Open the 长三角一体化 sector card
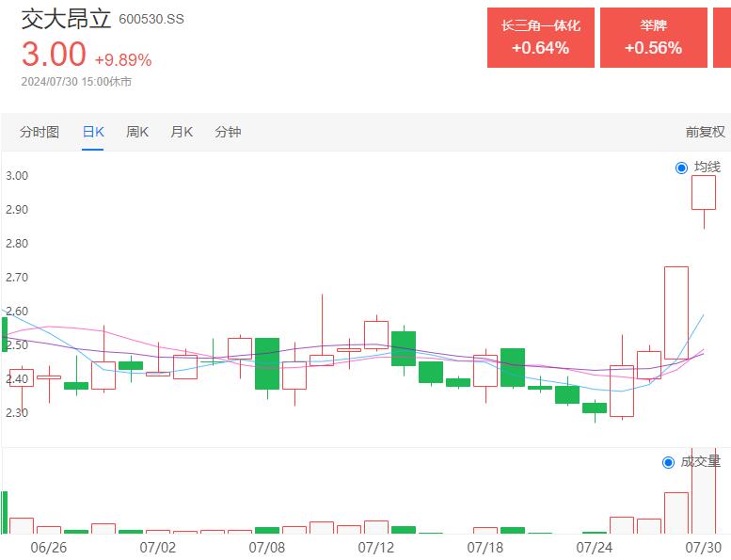The height and width of the screenshot is (560, 731). 540,38
